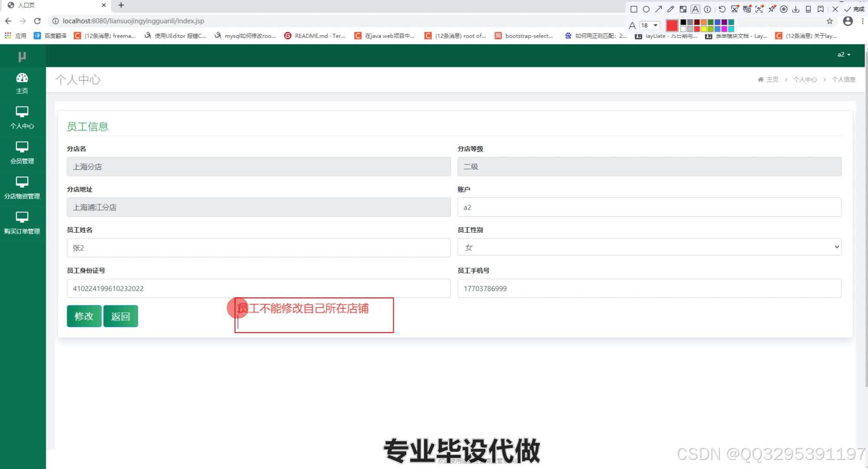868x469 pixels.
Task: Open the (12条消息) freema... bookmark
Action: tap(105, 36)
